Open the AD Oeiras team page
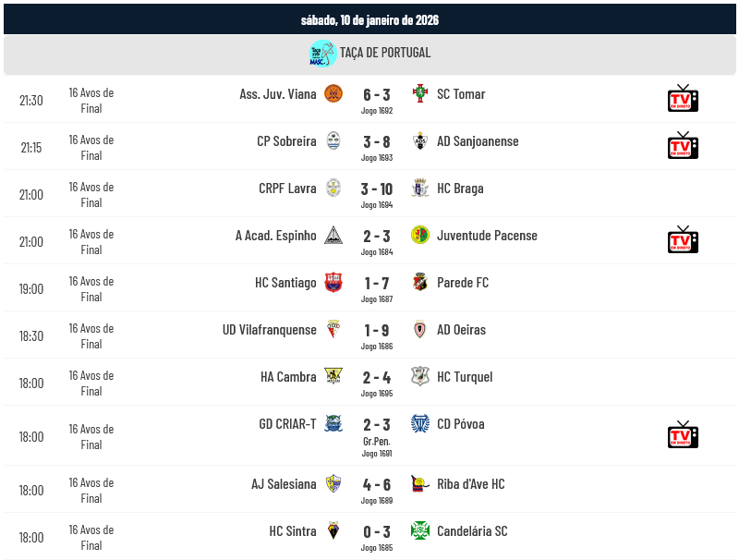 click(461, 330)
